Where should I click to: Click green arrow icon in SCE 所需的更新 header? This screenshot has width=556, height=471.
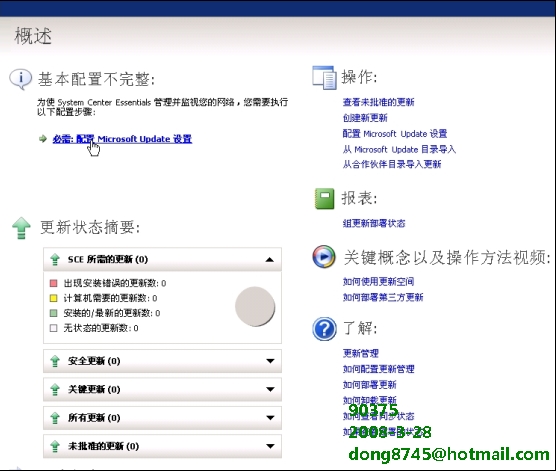point(55,259)
